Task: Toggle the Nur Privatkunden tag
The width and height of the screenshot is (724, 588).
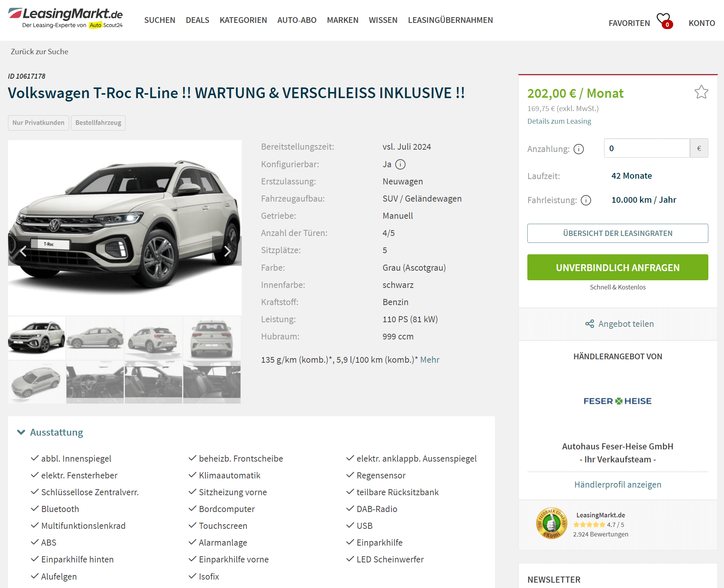Action: 39,123
